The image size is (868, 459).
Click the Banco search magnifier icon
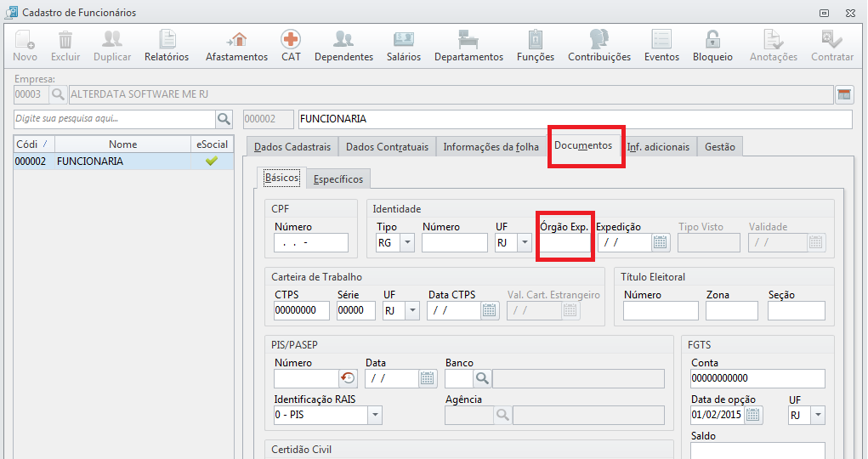[482, 379]
